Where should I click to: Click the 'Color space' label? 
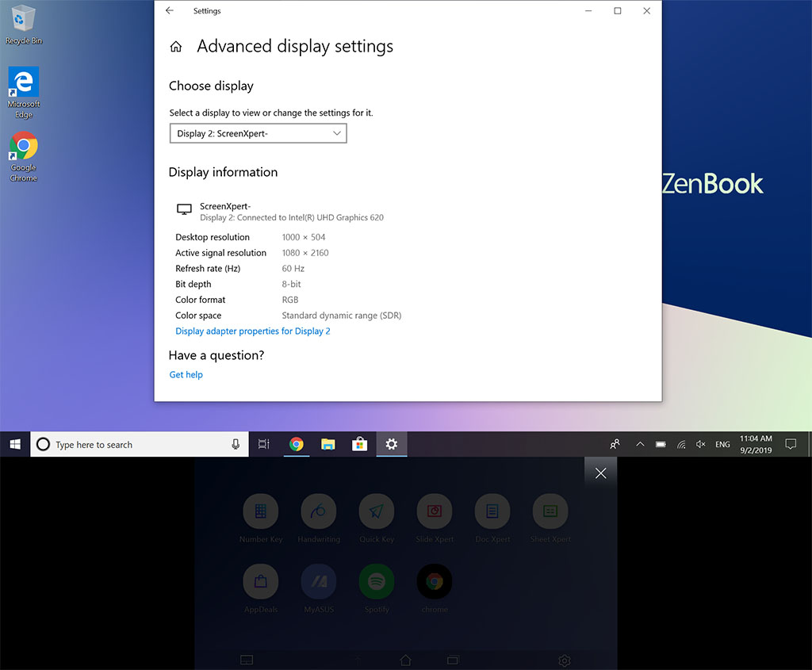[198, 316]
